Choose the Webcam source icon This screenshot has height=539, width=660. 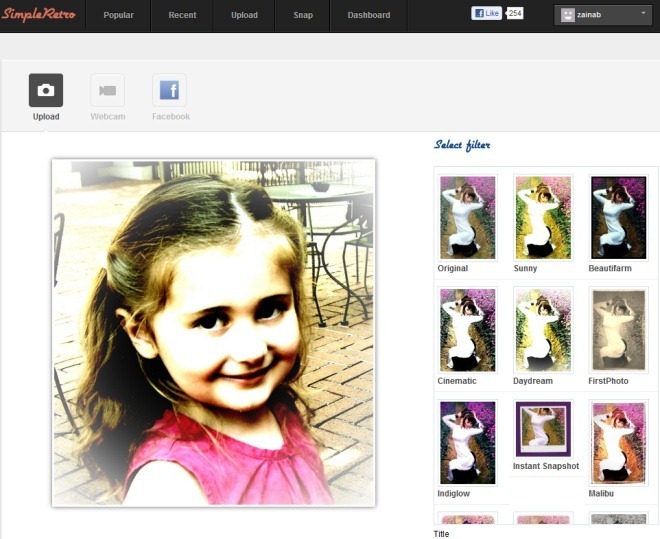coord(108,90)
